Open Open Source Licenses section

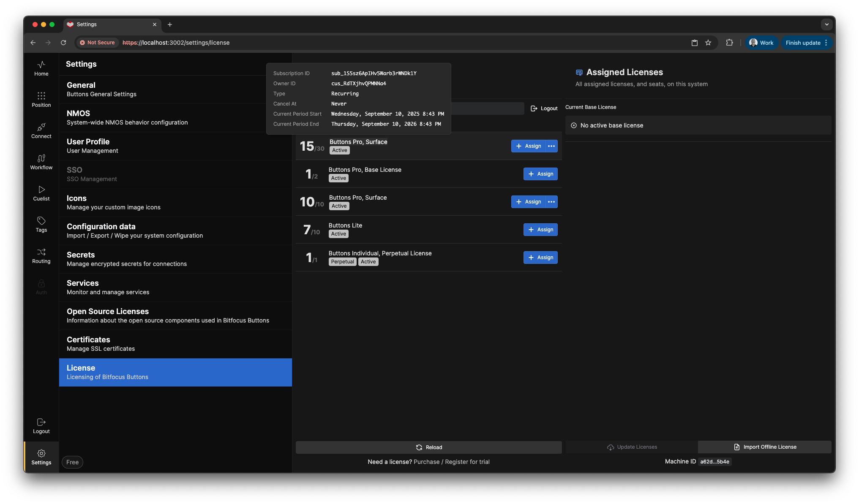point(175,316)
